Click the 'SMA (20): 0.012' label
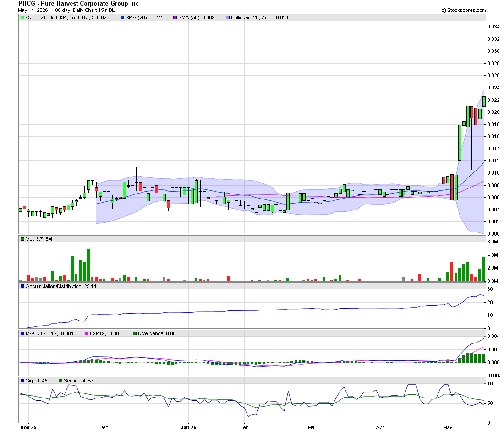Viewport: 504px width, 437px height. [x=144, y=18]
